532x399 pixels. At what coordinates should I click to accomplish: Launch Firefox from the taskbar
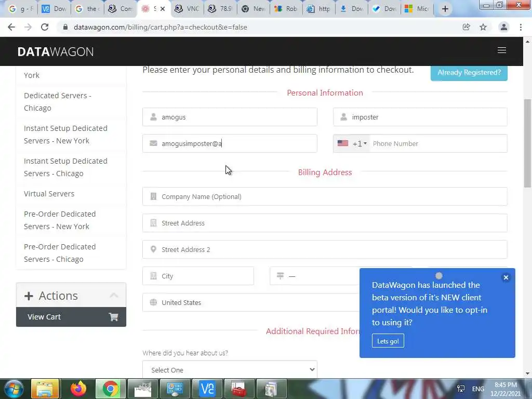click(78, 389)
